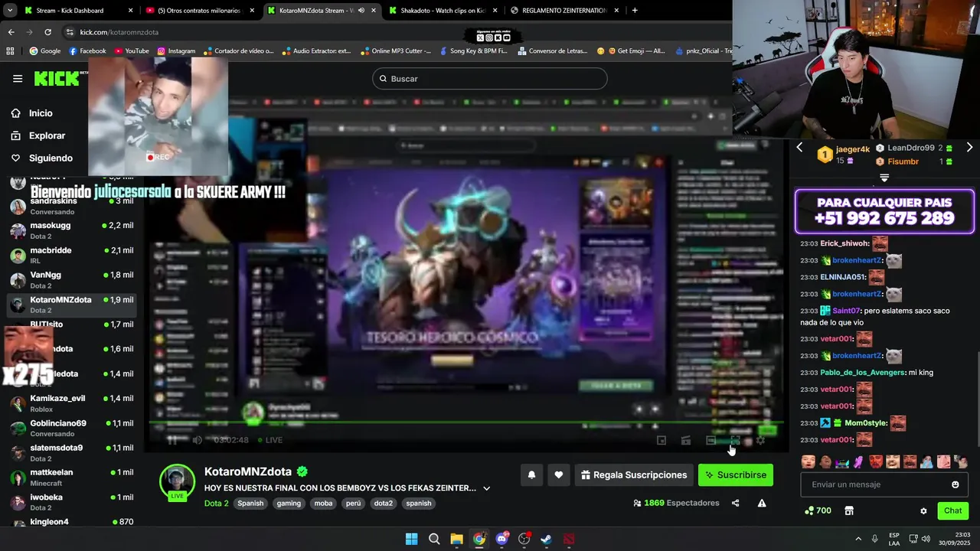Click the moba tag
980x551 pixels.
(x=322, y=504)
